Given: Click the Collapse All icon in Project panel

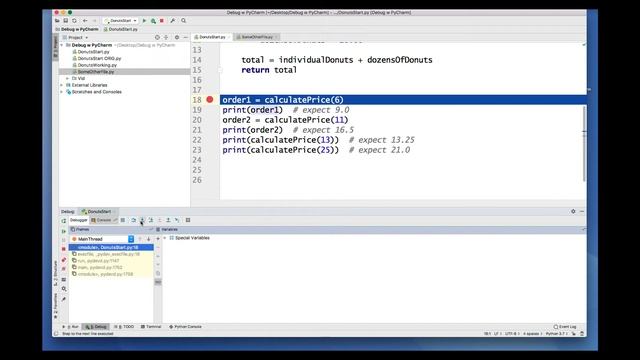Looking at the screenshot, I should [166, 38].
